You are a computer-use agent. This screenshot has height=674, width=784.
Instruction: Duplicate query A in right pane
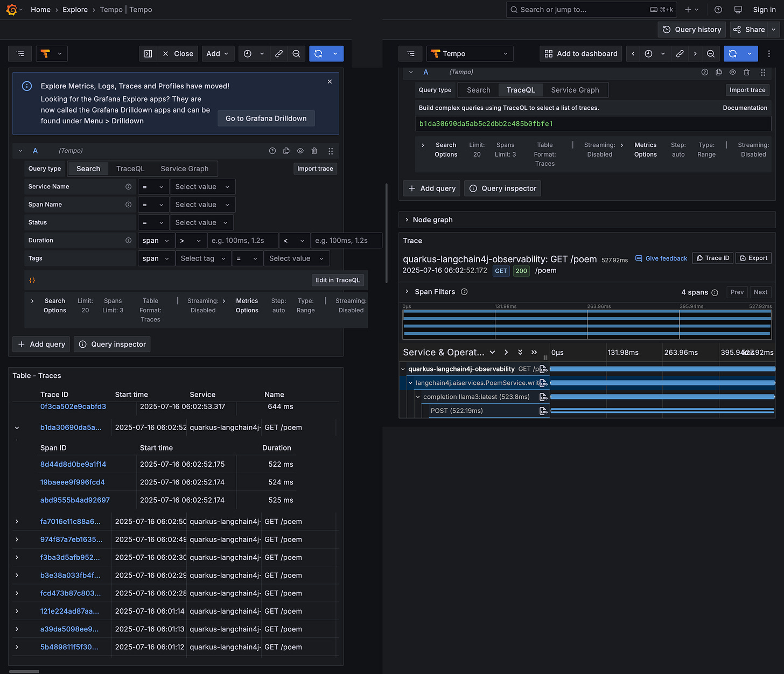(718, 72)
